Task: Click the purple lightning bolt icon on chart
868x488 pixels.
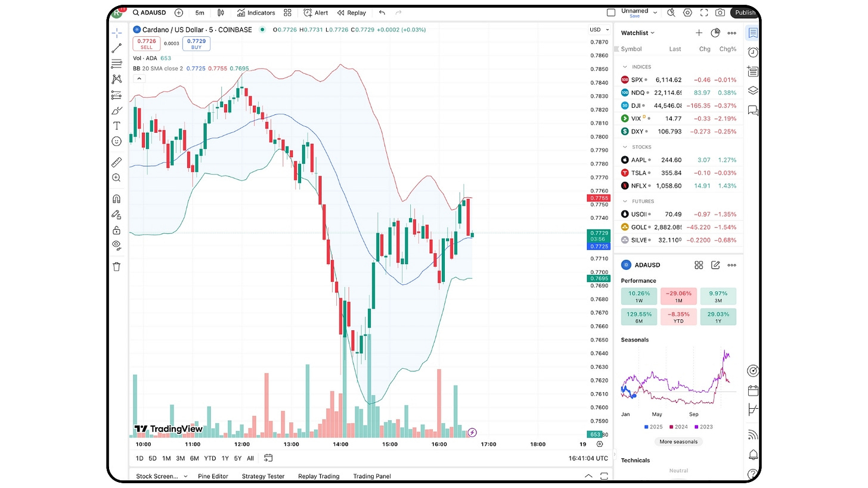Action: (472, 433)
